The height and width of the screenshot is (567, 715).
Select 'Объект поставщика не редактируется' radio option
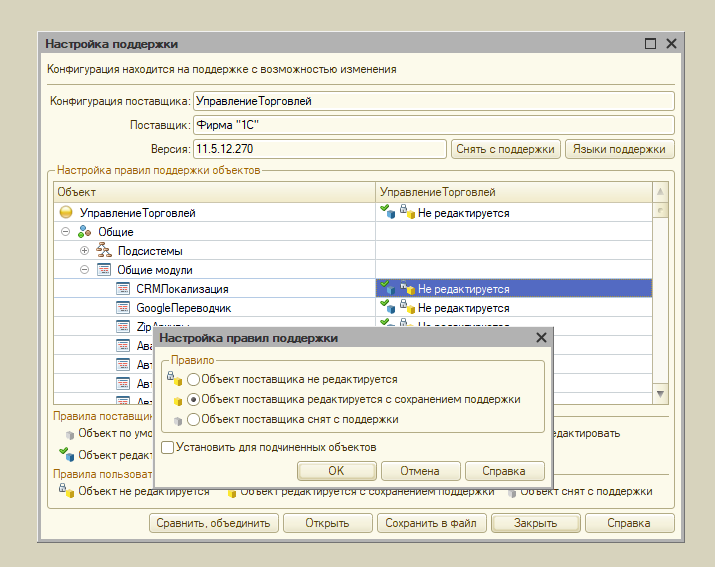pos(194,380)
